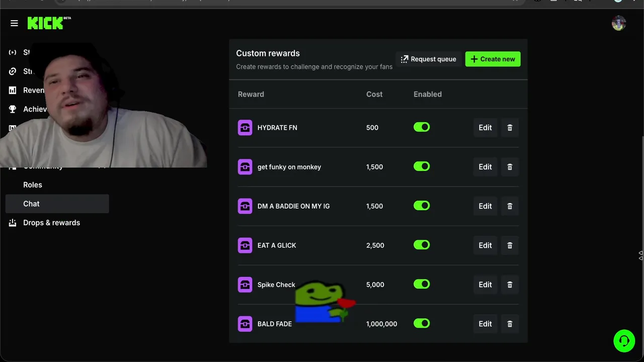Click the Spike Check reward icon
Screen dimensions: 644x362
click(x=245, y=285)
